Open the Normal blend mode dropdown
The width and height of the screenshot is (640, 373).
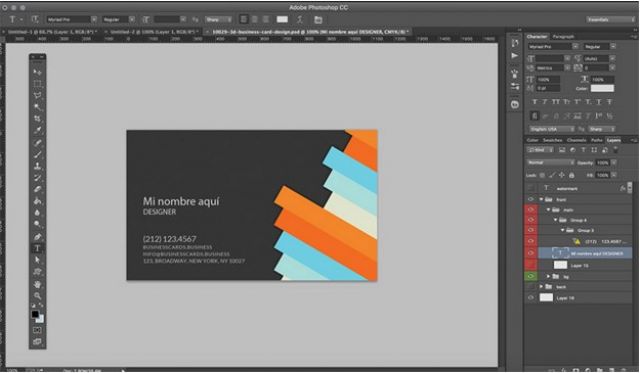550,162
